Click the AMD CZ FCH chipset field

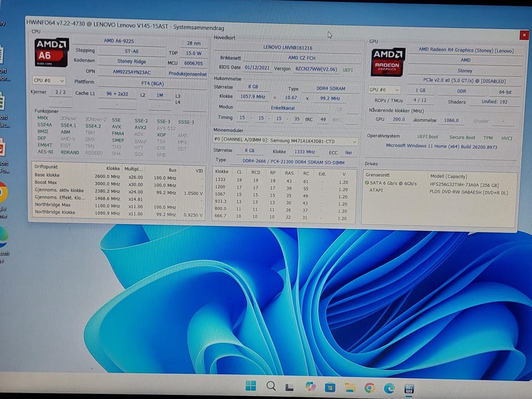301,58
